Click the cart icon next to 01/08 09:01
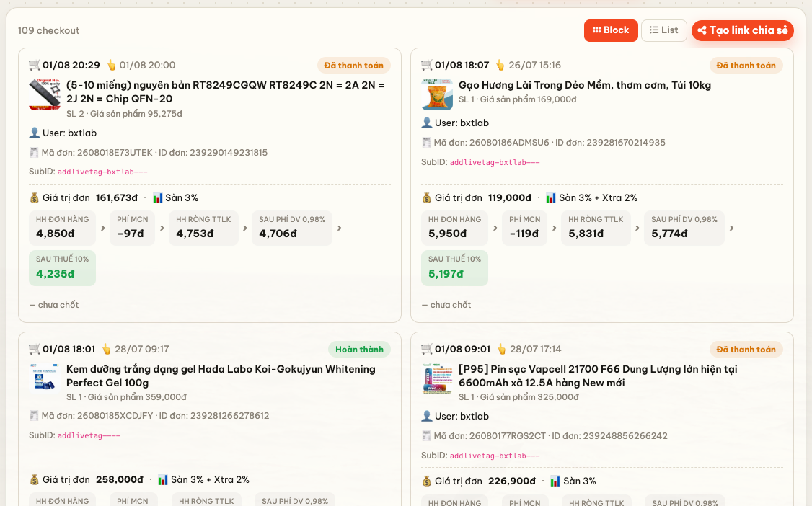812x506 pixels. click(427, 350)
